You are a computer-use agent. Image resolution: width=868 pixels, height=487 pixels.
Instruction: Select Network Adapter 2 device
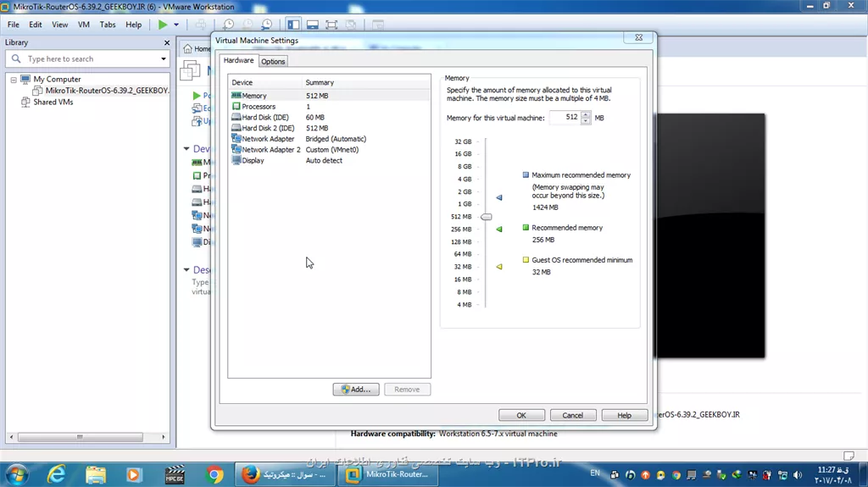tap(270, 150)
